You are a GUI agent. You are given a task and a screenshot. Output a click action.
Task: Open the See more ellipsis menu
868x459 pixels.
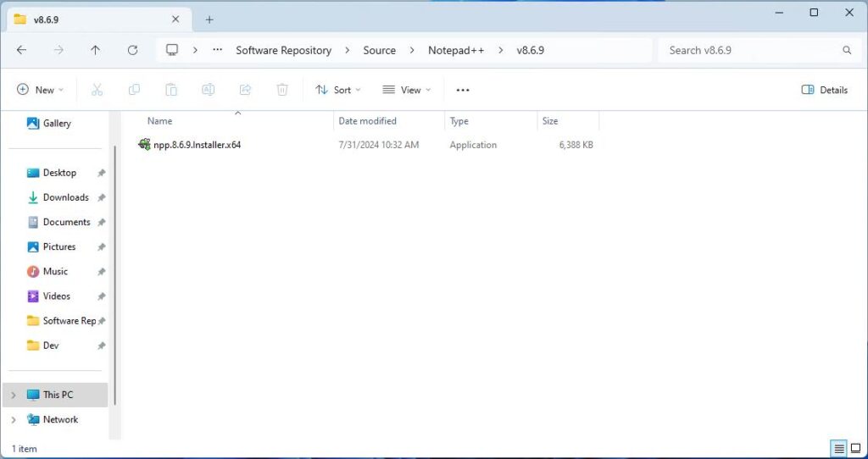tap(463, 90)
